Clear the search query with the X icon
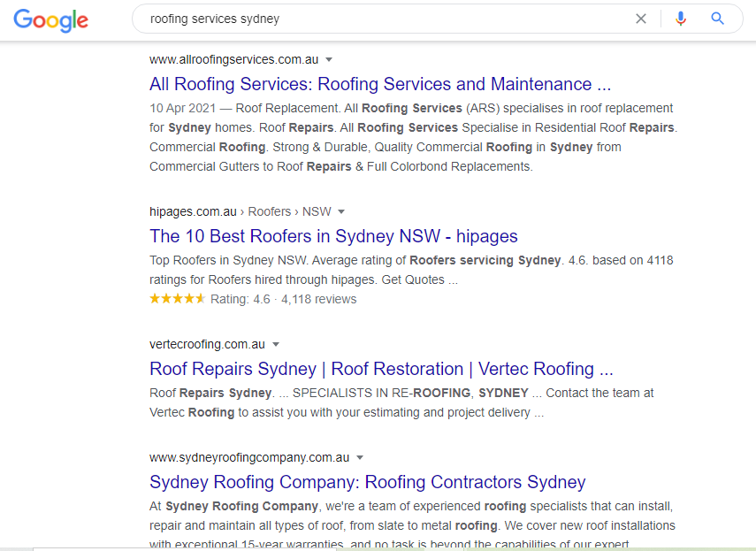The width and height of the screenshot is (756, 551). click(641, 19)
